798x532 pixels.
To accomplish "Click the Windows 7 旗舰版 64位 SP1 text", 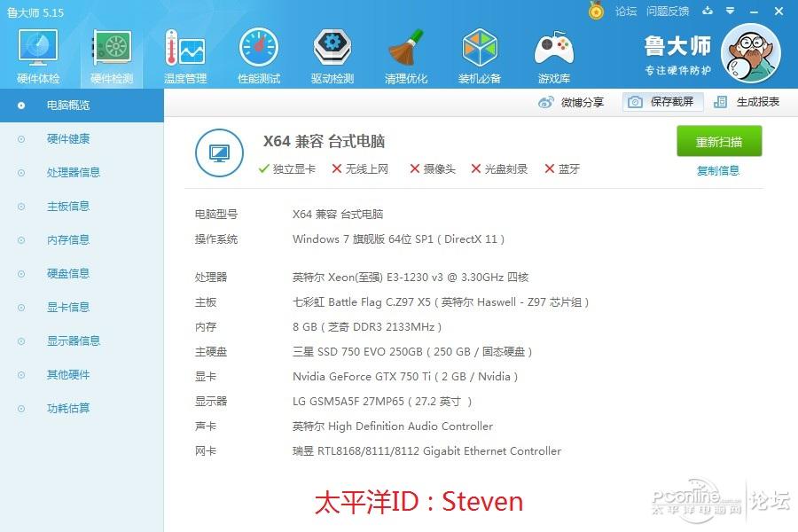I will (x=398, y=239).
